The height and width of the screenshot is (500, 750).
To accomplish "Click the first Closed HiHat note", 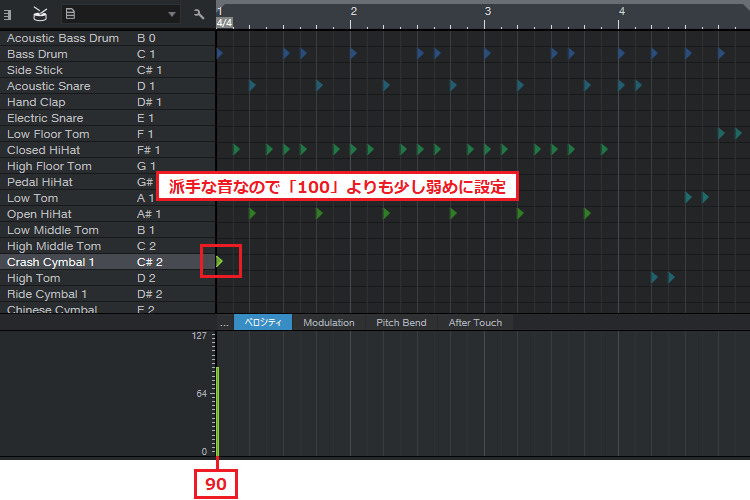I will pyautogui.click(x=236, y=150).
